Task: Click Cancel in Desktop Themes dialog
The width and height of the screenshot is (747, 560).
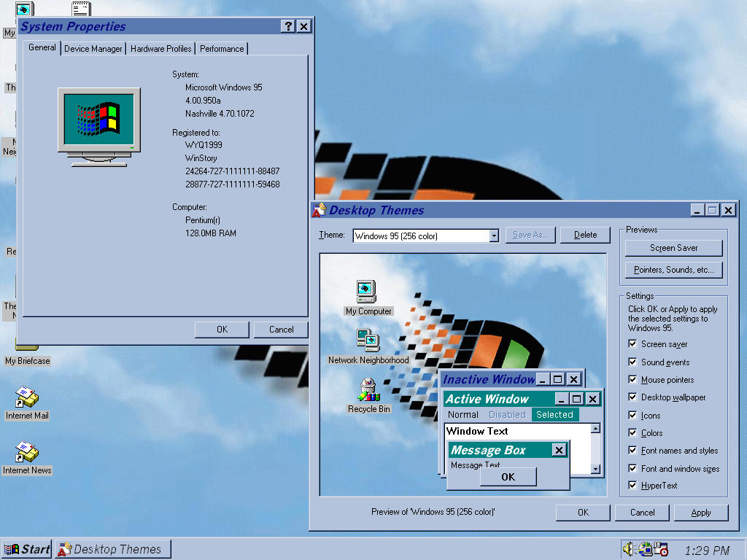Action: pos(642,513)
